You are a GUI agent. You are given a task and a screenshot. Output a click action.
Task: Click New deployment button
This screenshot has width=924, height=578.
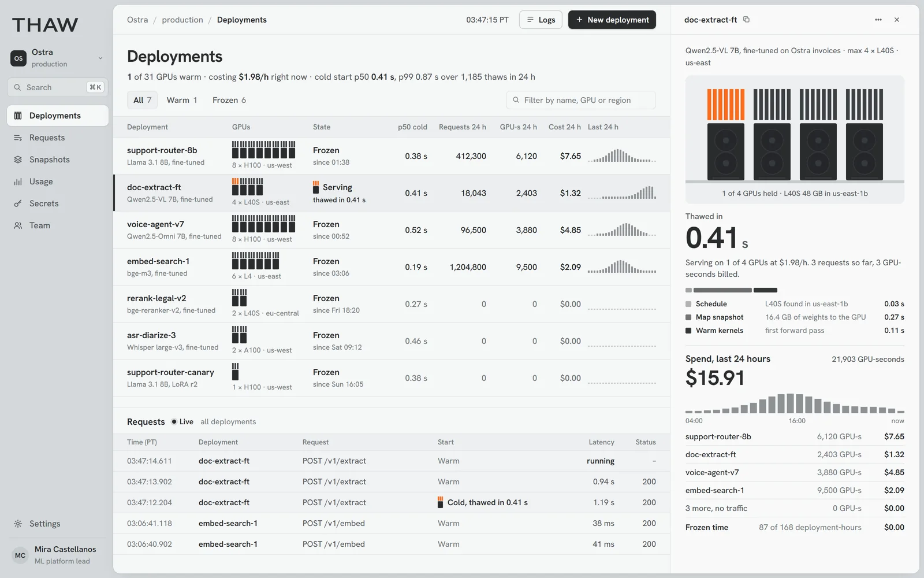[612, 20]
